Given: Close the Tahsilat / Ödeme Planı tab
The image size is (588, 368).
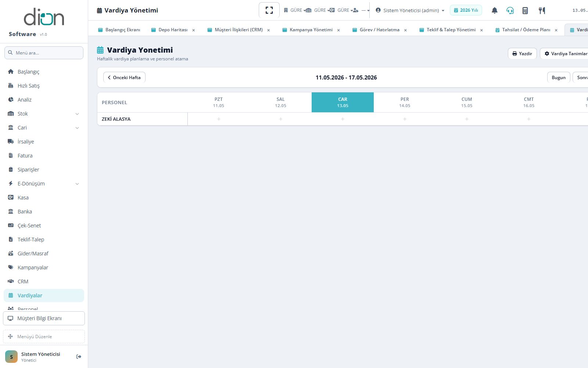Looking at the screenshot, I should [x=556, y=30].
